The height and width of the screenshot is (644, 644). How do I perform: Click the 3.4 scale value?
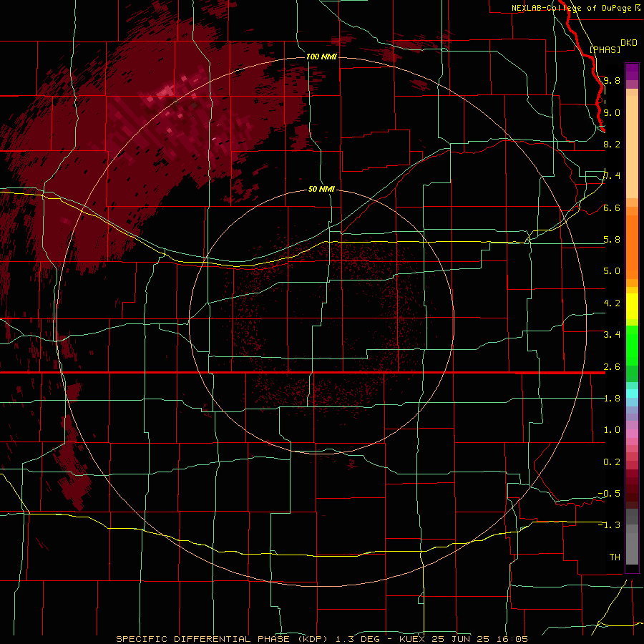[x=612, y=335]
